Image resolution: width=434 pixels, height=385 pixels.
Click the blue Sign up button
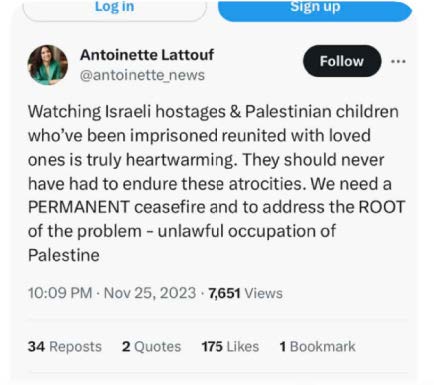point(315,8)
